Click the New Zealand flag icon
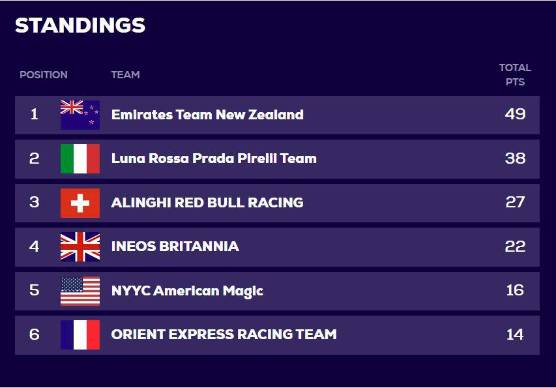Screen dimensions: 556x388 (80, 115)
